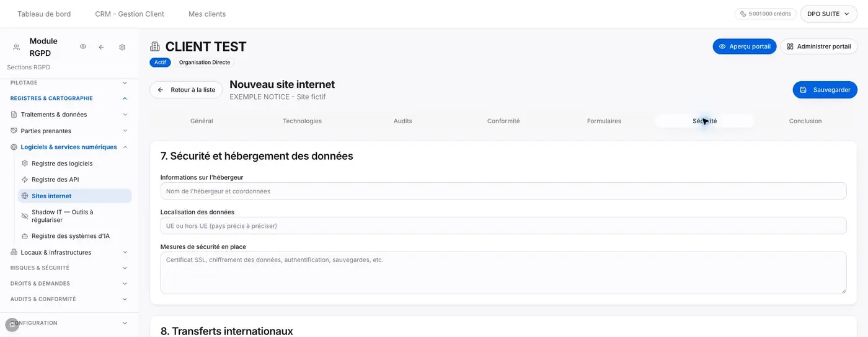868x337 pixels.
Task: Click the Mesures de sécurité en place textarea
Action: click(x=503, y=273)
